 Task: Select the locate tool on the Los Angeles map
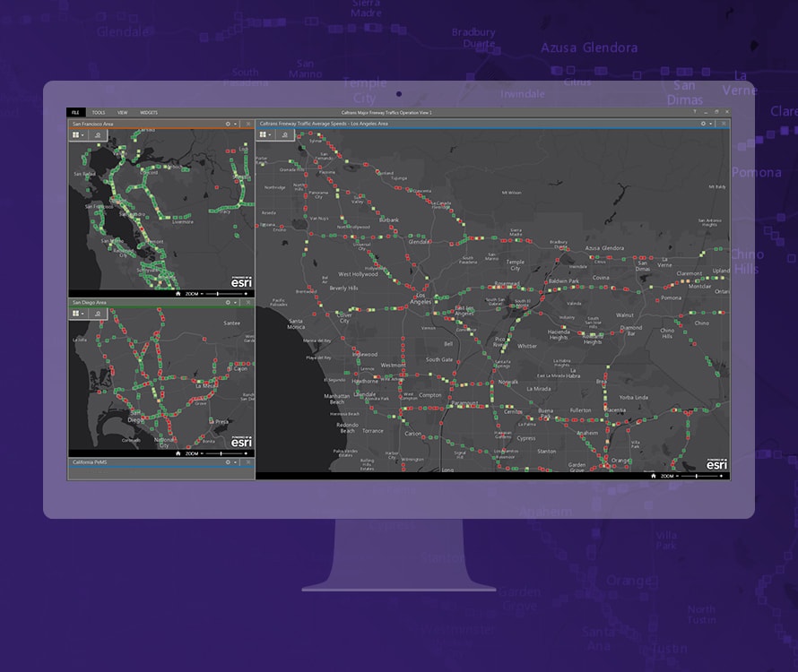click(x=284, y=134)
